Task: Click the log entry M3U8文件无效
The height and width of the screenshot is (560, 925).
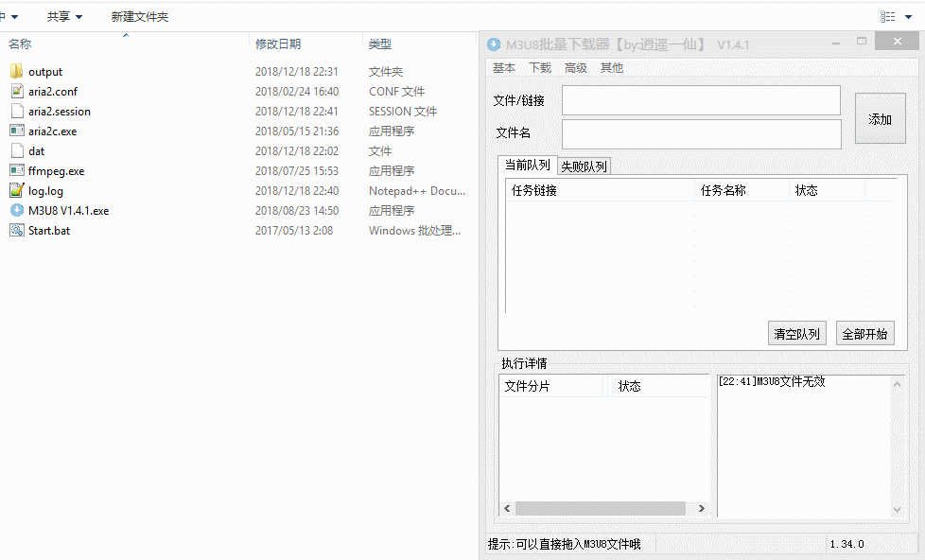Action: click(x=772, y=382)
